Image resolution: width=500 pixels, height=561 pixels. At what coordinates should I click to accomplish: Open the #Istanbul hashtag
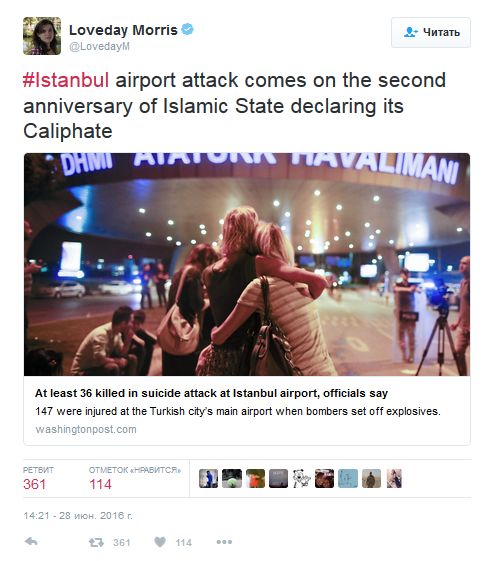[x=66, y=80]
